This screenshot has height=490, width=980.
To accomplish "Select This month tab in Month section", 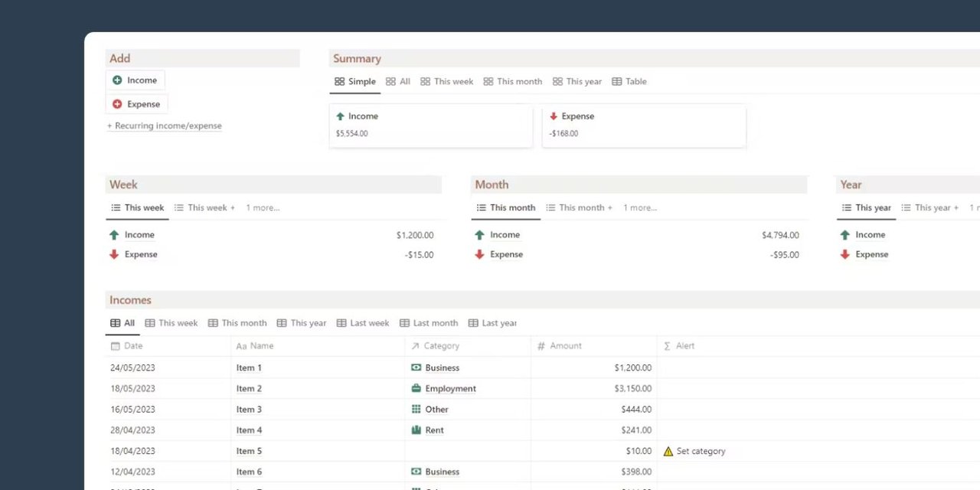I will (506, 207).
